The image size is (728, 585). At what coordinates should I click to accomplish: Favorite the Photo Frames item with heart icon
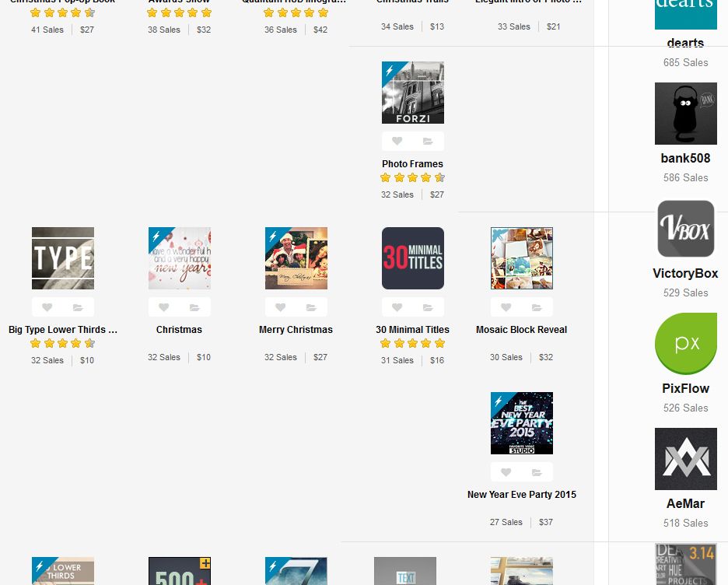tap(397, 141)
